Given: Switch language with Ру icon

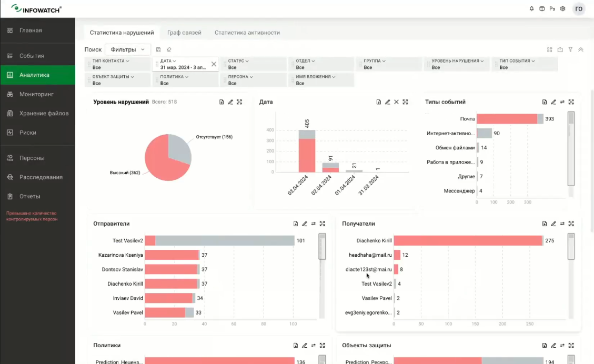Looking at the screenshot, I should 552,9.
